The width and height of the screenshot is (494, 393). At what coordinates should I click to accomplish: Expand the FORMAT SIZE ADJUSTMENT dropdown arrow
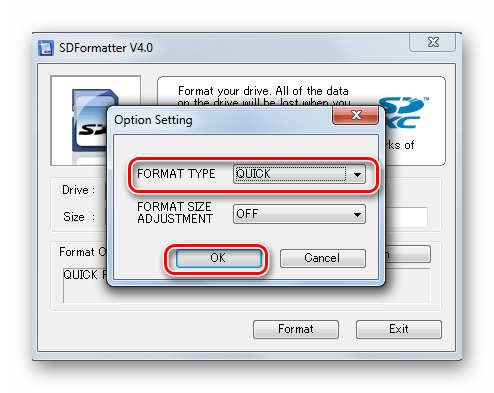coord(357,214)
